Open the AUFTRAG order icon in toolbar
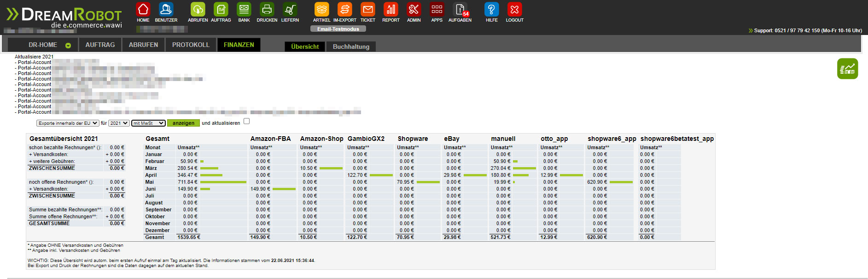 coord(221,9)
